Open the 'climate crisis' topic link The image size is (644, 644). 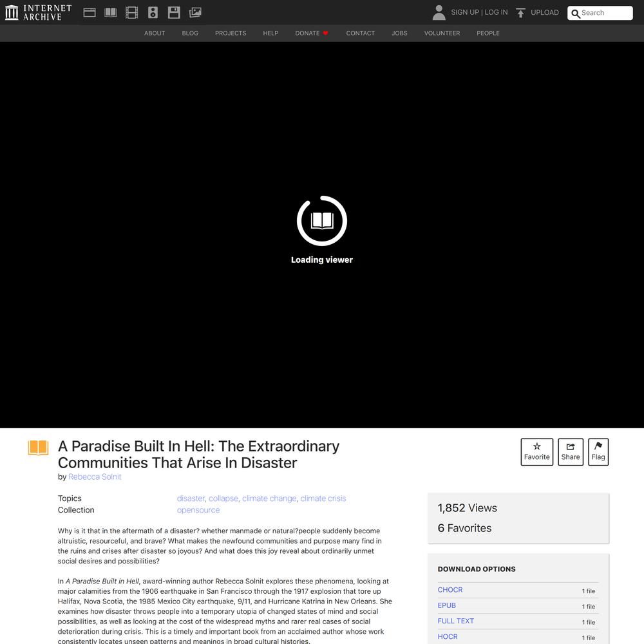[x=323, y=498]
